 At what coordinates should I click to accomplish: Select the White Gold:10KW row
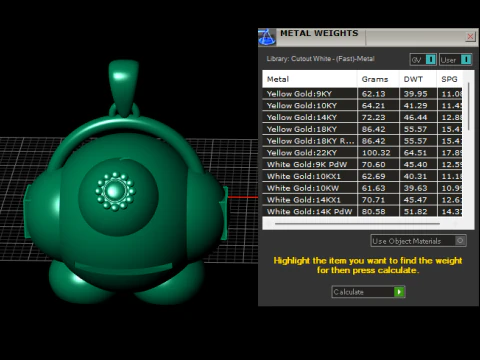(x=362, y=188)
